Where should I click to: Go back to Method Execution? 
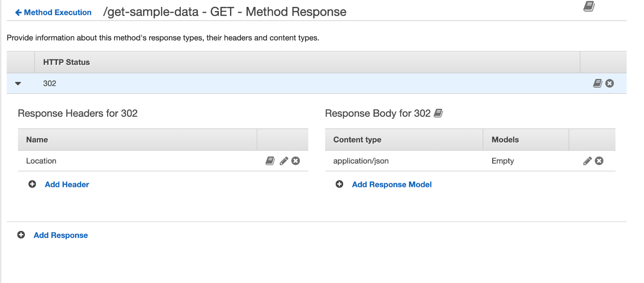[x=53, y=12]
